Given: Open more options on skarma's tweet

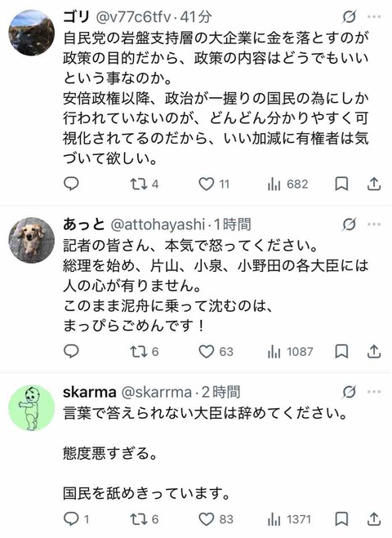Looking at the screenshot, I should pyautogui.click(x=374, y=392).
